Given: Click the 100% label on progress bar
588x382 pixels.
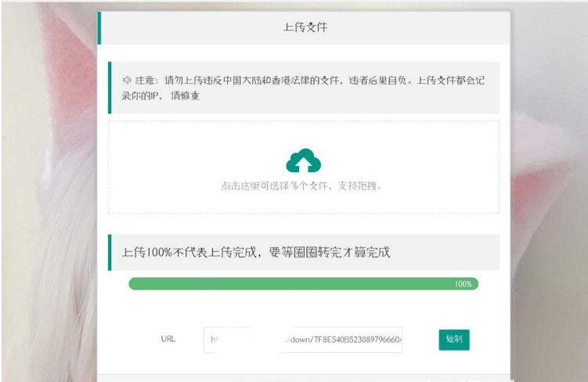Looking at the screenshot, I should (463, 284).
